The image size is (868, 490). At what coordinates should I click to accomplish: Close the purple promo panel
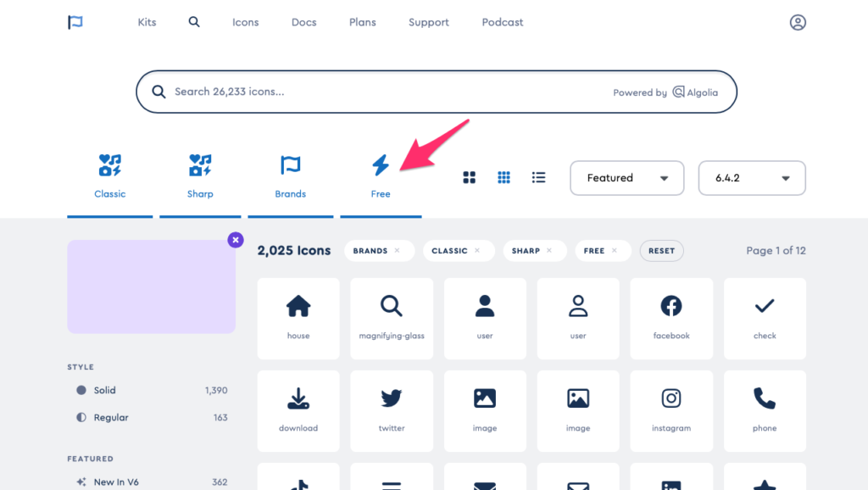point(236,240)
